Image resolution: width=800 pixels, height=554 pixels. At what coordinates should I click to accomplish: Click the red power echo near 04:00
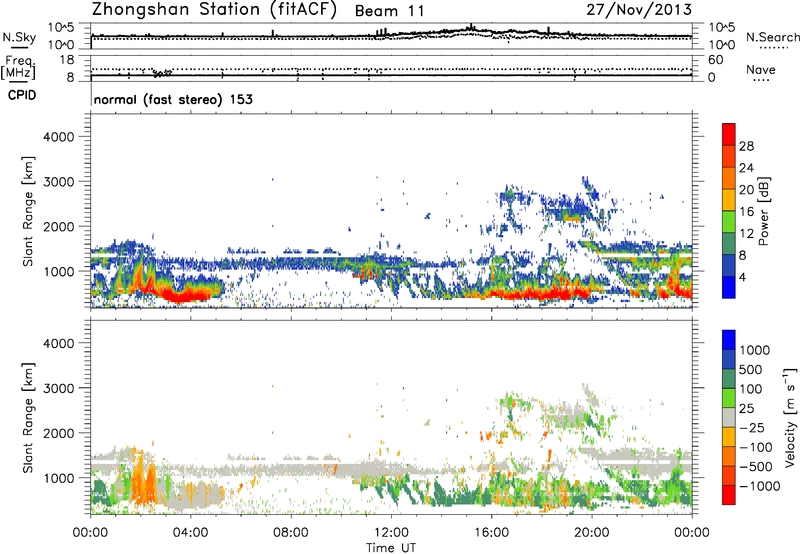[190, 294]
